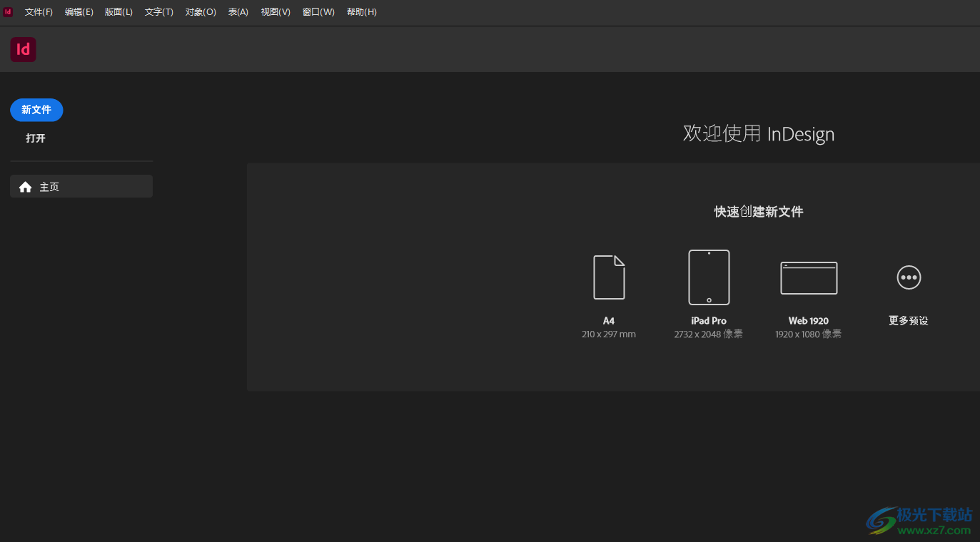The image size is (980, 542).
Task: Open the 编辑(E) menu
Action: [79, 12]
